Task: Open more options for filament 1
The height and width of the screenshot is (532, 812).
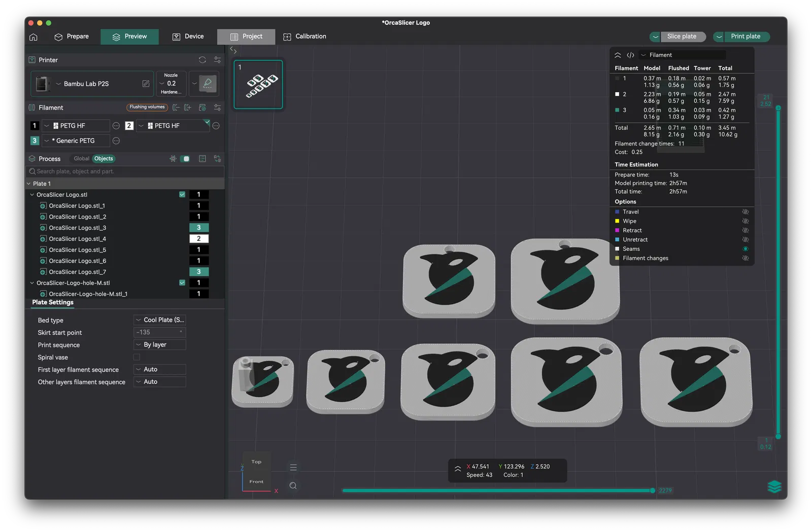Action: click(x=116, y=126)
